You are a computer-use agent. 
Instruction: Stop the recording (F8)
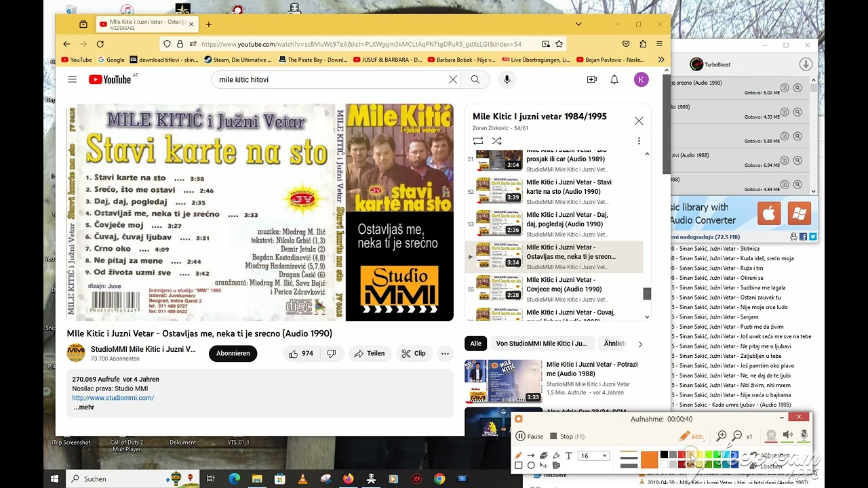[567, 436]
